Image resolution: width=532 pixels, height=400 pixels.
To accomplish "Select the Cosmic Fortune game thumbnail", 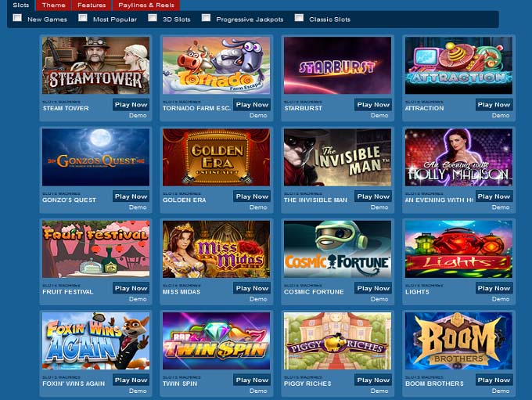I will coord(337,249).
